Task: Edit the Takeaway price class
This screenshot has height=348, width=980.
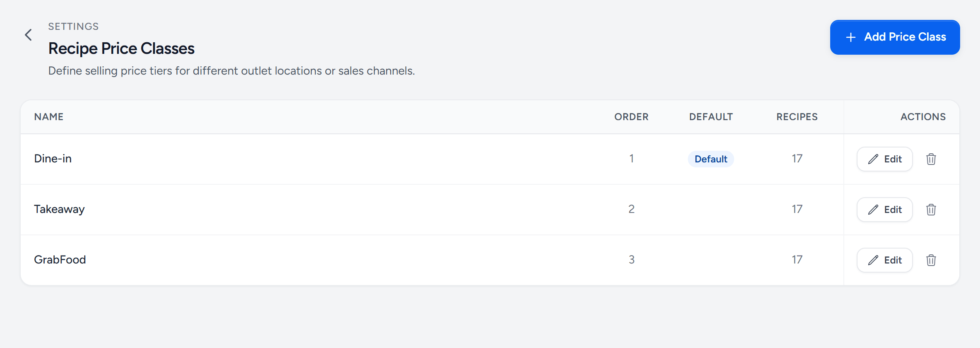Action: coord(885,210)
